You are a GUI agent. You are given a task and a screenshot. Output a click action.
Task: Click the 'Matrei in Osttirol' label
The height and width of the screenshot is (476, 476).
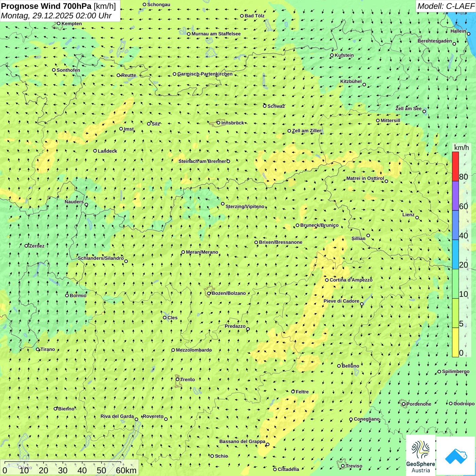pyautogui.click(x=365, y=178)
